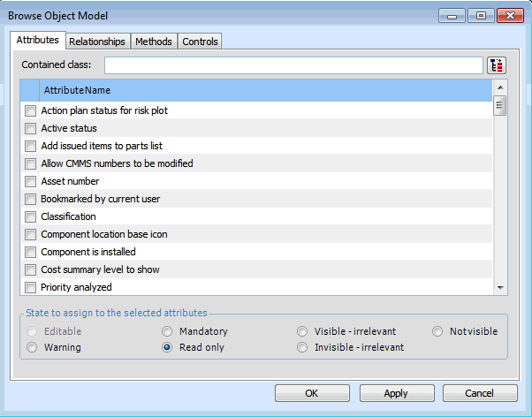Switch to the Relationships tab

point(97,42)
